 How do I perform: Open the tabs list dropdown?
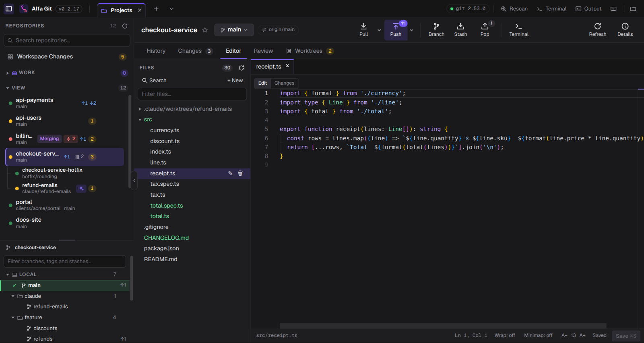pyautogui.click(x=171, y=9)
